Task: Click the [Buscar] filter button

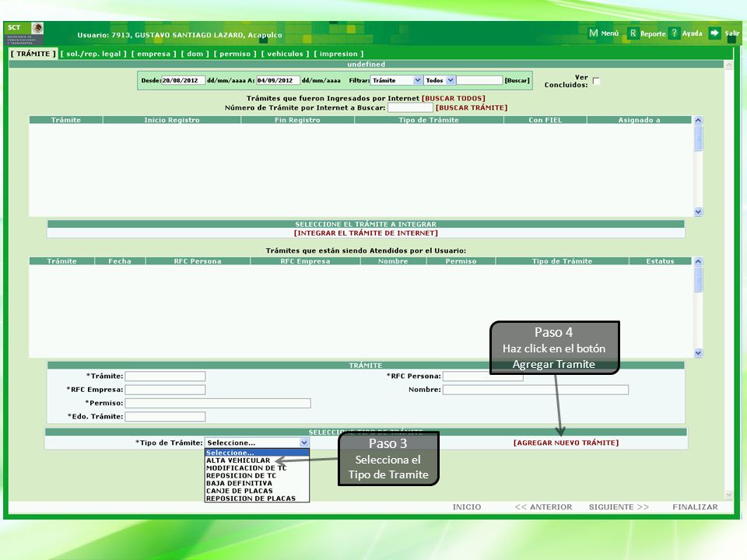Action: pyautogui.click(x=517, y=80)
